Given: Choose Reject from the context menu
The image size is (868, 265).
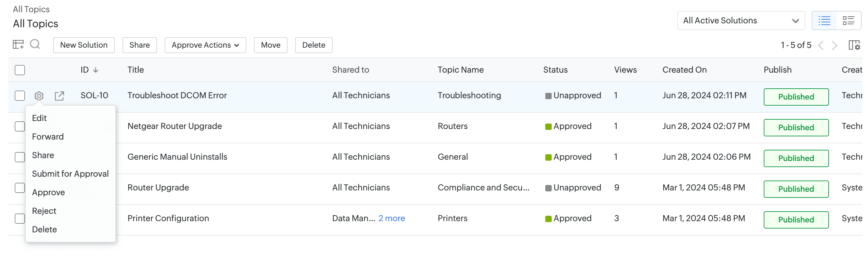Looking at the screenshot, I should (44, 211).
